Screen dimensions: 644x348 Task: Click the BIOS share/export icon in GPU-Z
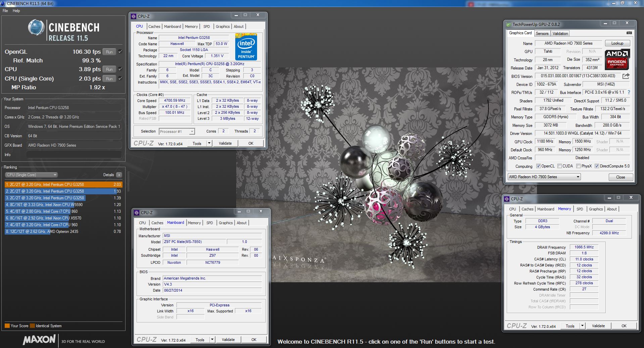tap(626, 76)
